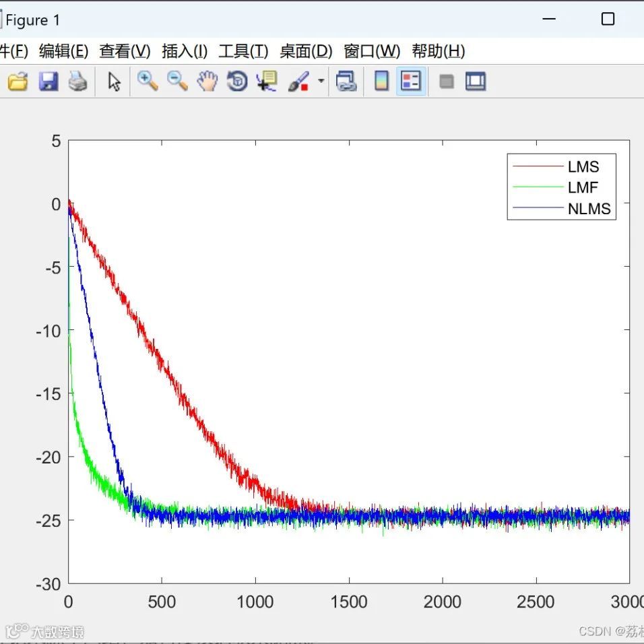Image resolution: width=644 pixels, height=644 pixels.
Task: Toggle the Edit Plot arrow pointer
Action: [x=114, y=82]
